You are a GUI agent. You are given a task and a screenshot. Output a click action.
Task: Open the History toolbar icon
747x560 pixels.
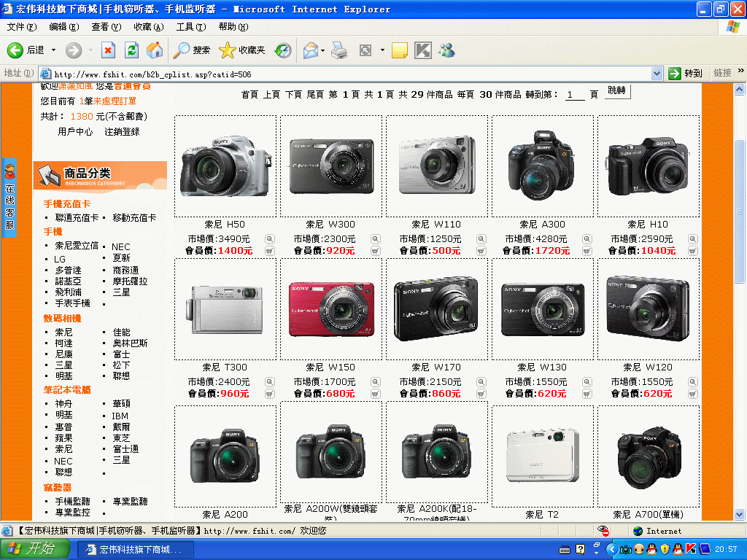[x=283, y=50]
